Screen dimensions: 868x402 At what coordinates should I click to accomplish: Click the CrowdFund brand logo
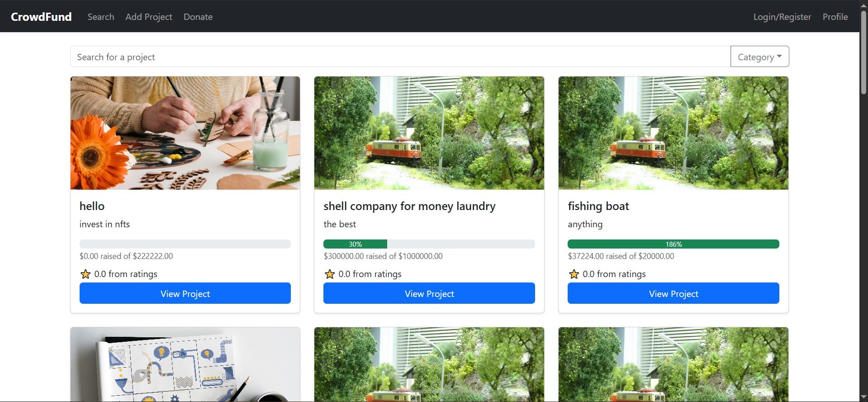[x=41, y=17]
